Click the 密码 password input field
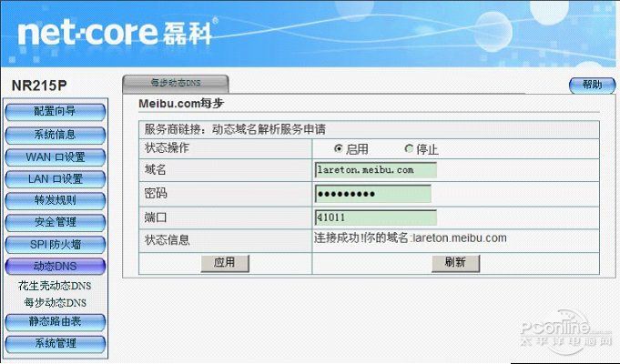This screenshot has height=364, width=620. 372,194
